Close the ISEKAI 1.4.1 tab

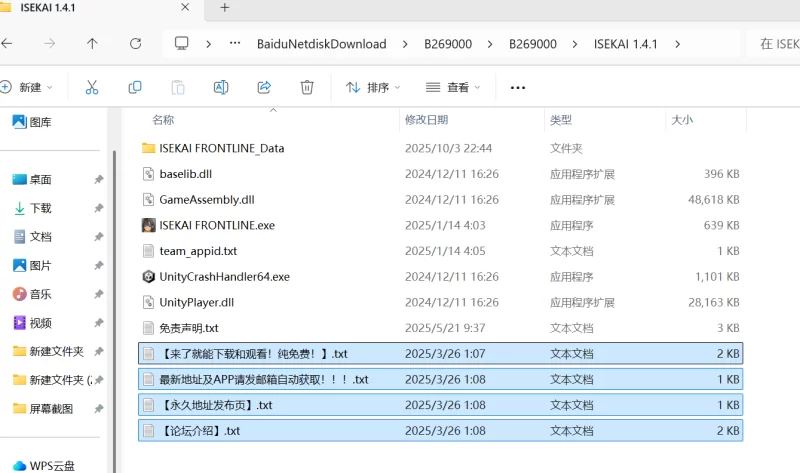[x=185, y=7]
